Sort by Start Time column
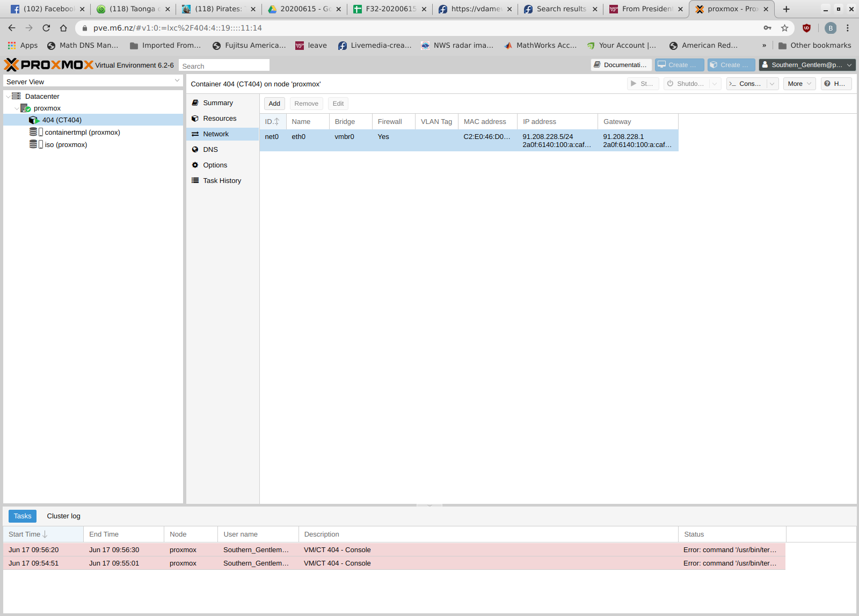The height and width of the screenshot is (616, 859). pos(43,534)
